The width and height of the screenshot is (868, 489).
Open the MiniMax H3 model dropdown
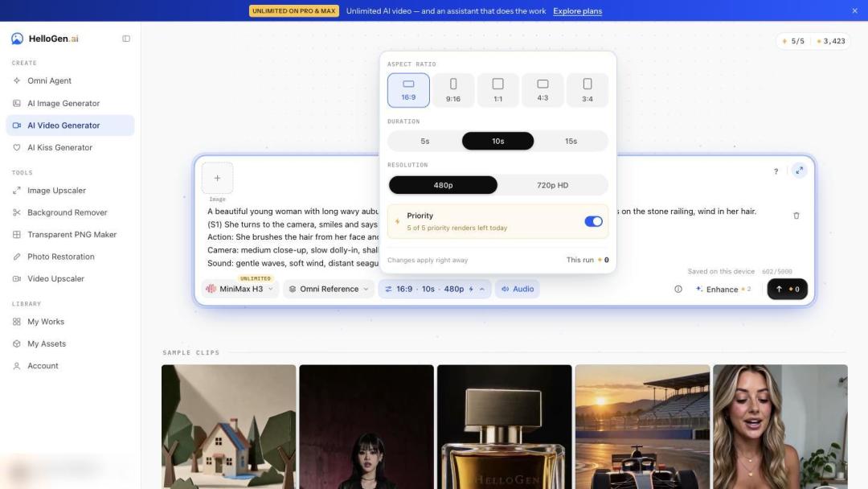(x=240, y=289)
